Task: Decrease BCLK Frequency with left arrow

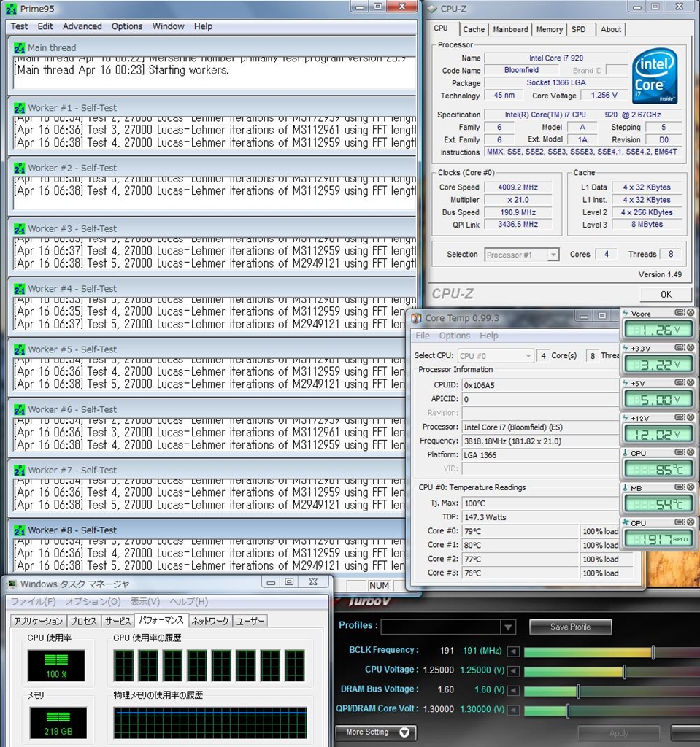Action: (514, 651)
